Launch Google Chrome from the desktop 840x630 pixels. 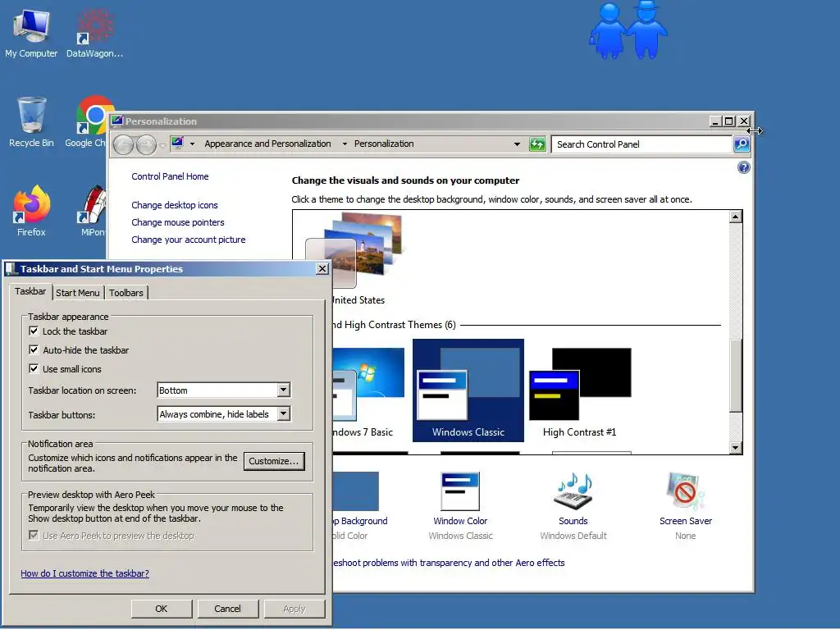click(x=90, y=122)
